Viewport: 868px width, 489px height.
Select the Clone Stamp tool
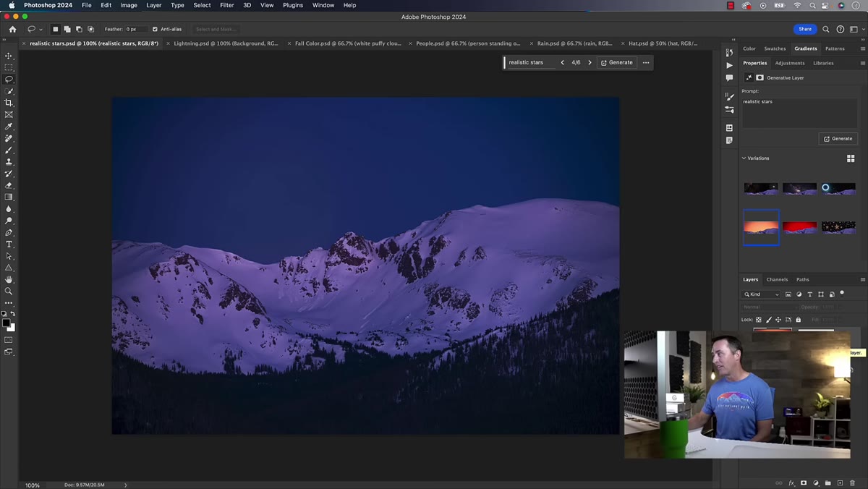pos(9,162)
